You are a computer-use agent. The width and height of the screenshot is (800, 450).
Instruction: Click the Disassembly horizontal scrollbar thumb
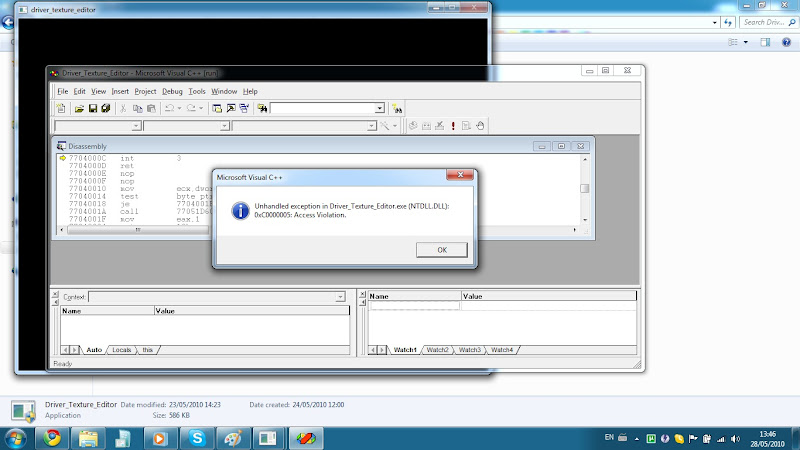pyautogui.click(x=138, y=230)
